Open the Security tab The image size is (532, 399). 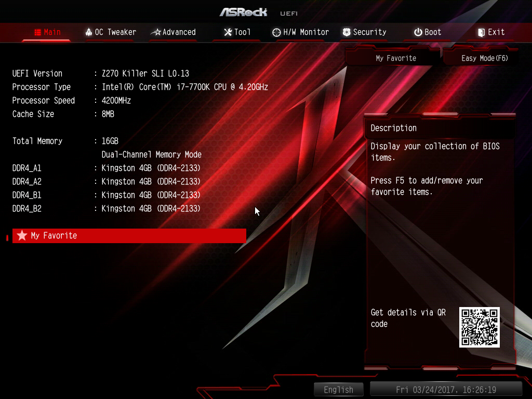[x=370, y=32]
